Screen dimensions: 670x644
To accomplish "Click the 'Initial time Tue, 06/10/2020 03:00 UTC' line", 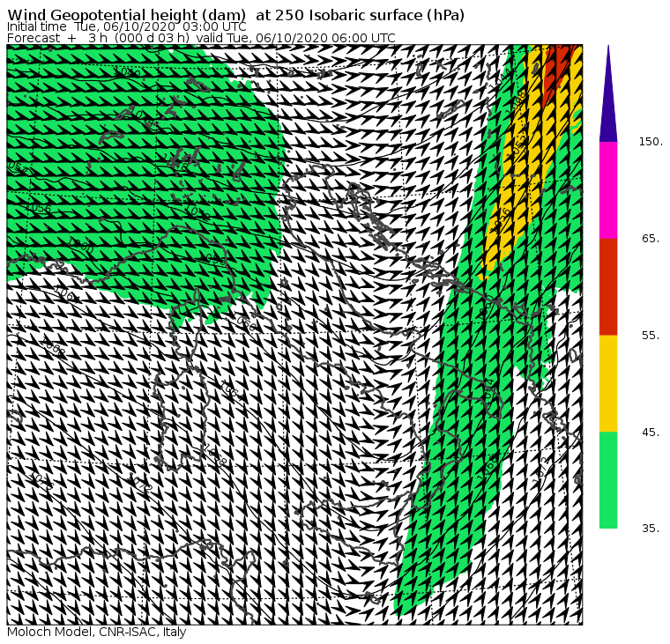I will (126, 27).
